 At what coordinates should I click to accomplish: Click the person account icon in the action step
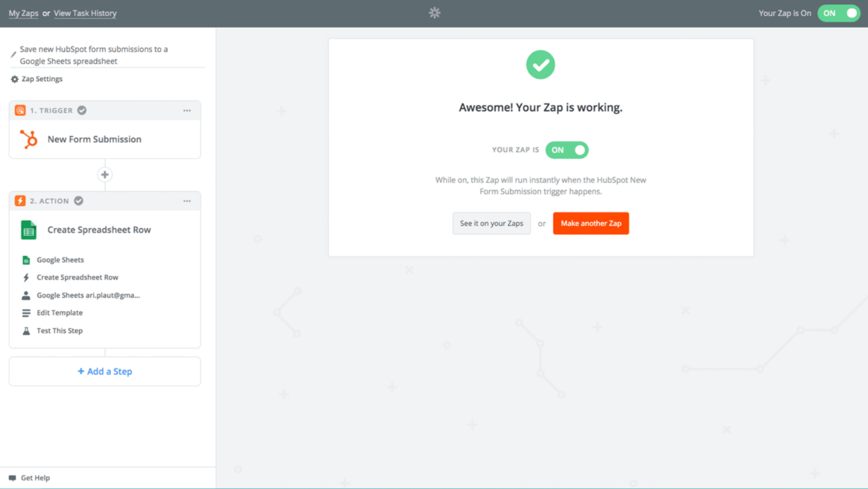pos(26,296)
